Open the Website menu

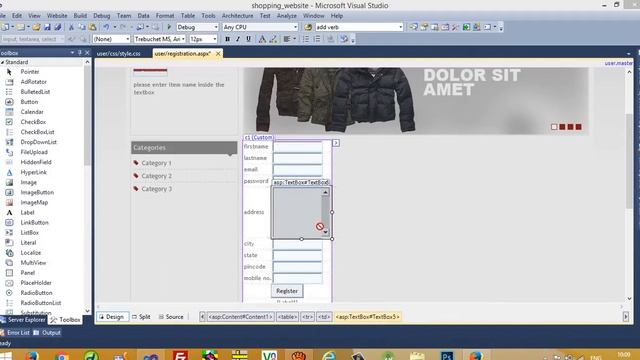pyautogui.click(x=57, y=16)
